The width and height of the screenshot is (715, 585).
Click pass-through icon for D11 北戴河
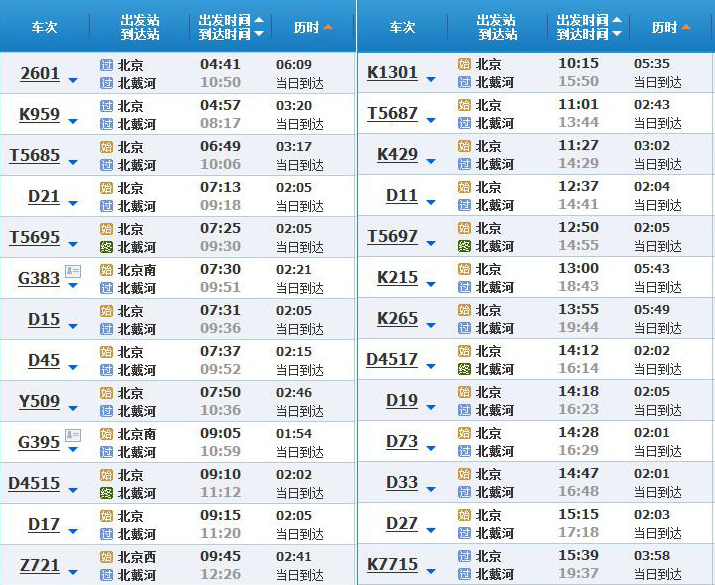click(x=464, y=205)
